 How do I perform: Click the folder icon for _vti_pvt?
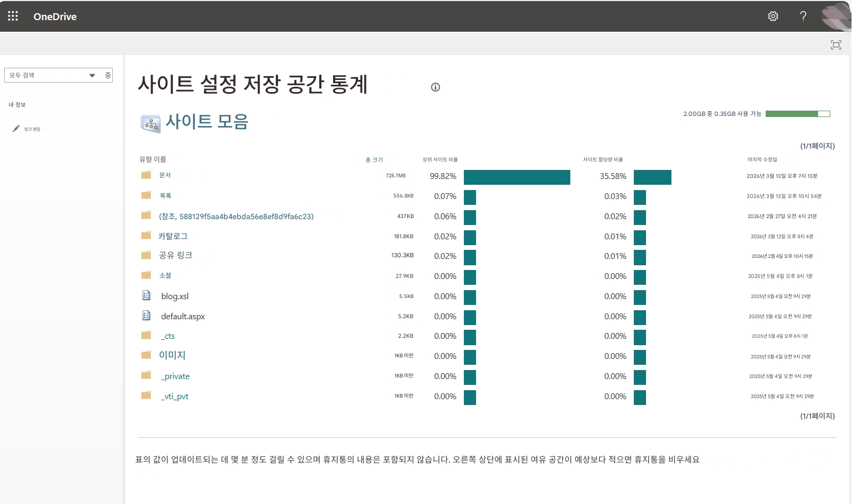point(146,395)
